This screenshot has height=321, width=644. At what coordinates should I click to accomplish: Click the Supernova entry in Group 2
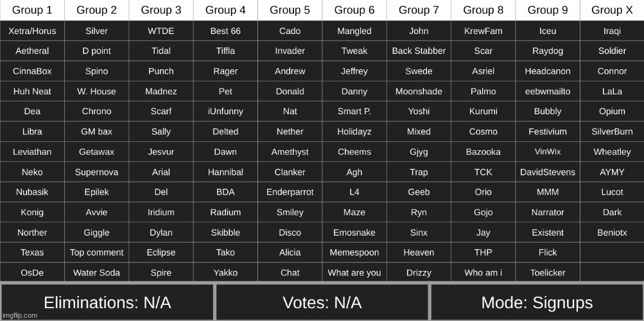click(96, 172)
